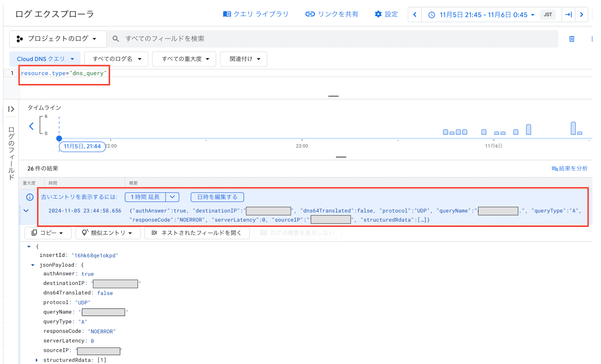Open the extend duration dropdown arrow

(x=172, y=197)
